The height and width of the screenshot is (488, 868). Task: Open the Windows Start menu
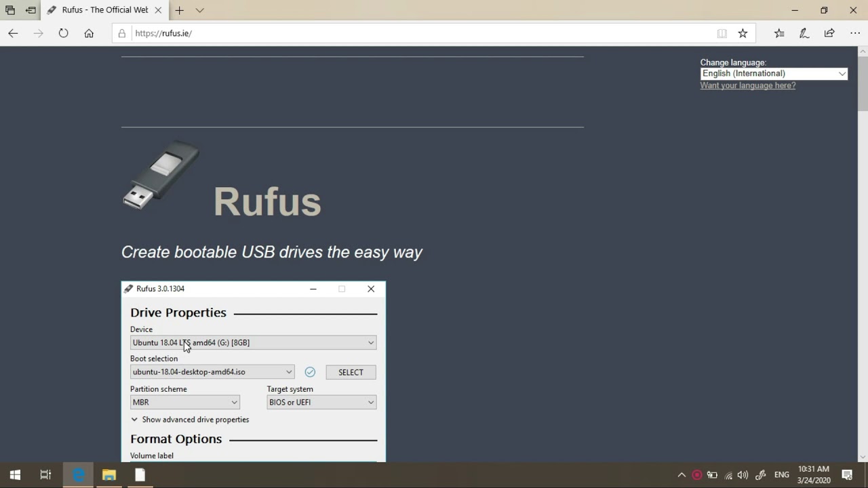point(15,475)
